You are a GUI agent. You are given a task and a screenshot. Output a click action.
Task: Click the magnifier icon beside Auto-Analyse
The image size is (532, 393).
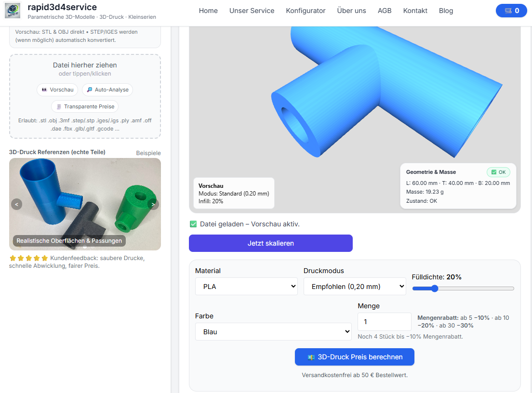[89, 90]
